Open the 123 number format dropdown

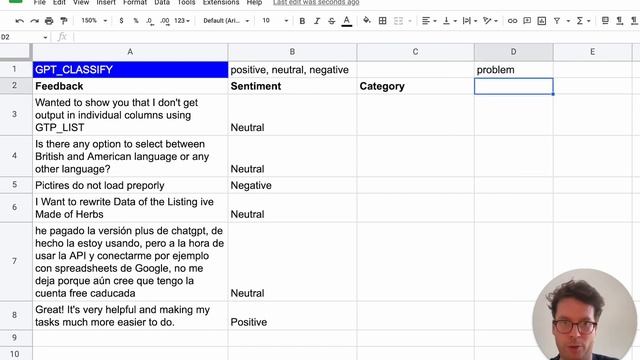pos(182,21)
